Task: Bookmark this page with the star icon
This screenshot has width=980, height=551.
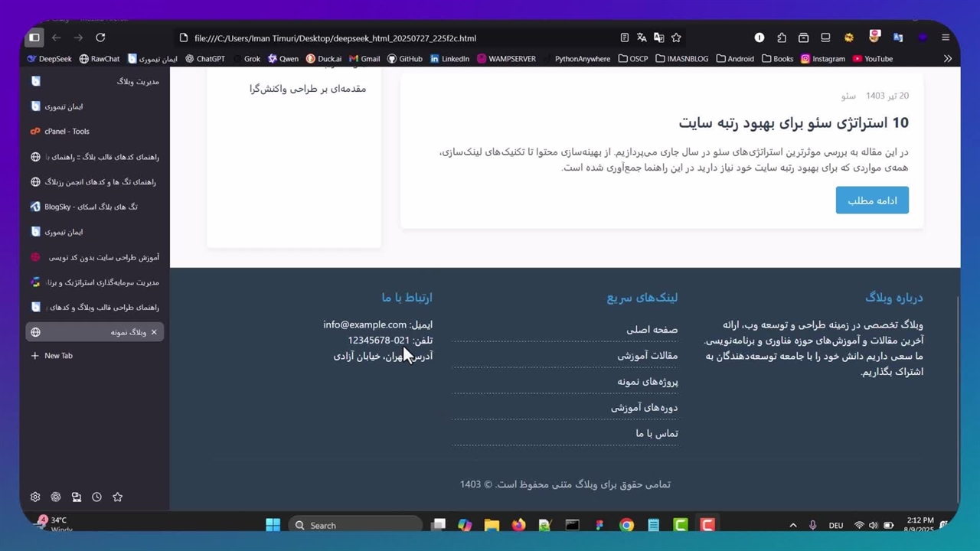Action: point(676,37)
